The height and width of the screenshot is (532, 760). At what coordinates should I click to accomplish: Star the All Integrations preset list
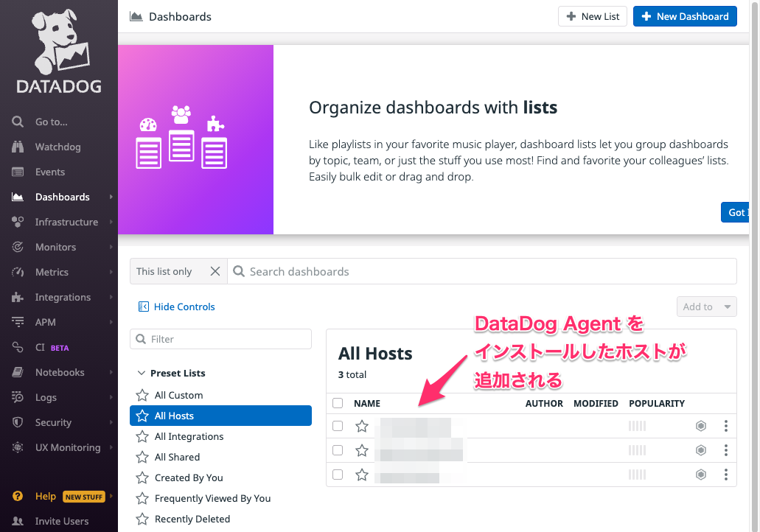(x=142, y=436)
